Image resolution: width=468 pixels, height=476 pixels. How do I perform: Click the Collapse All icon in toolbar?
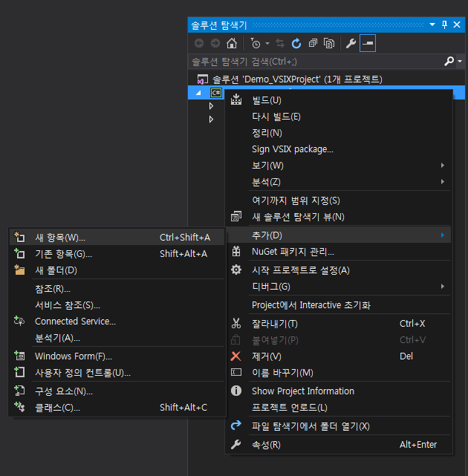[x=313, y=43]
